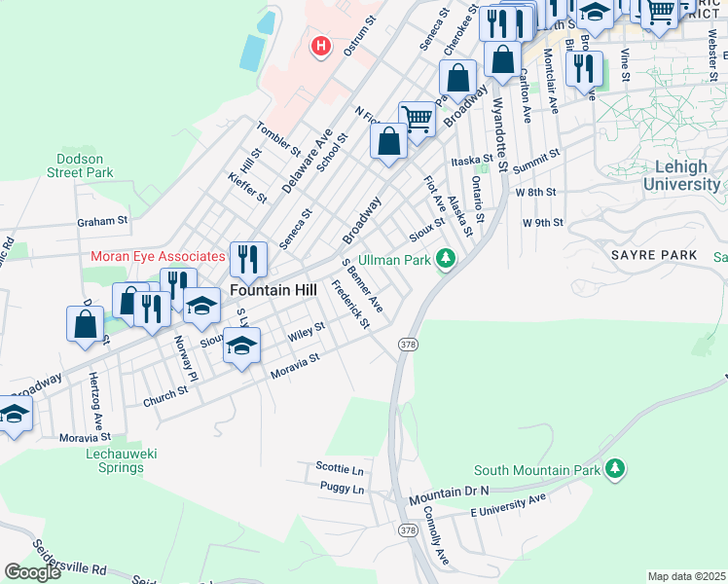Click the Norway Pl label

pos(186,359)
